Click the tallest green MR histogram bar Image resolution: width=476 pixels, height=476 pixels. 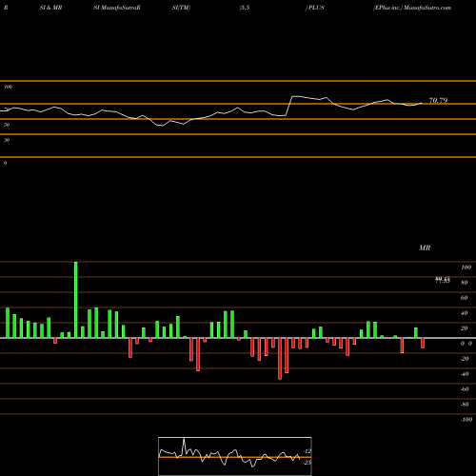pos(76,300)
